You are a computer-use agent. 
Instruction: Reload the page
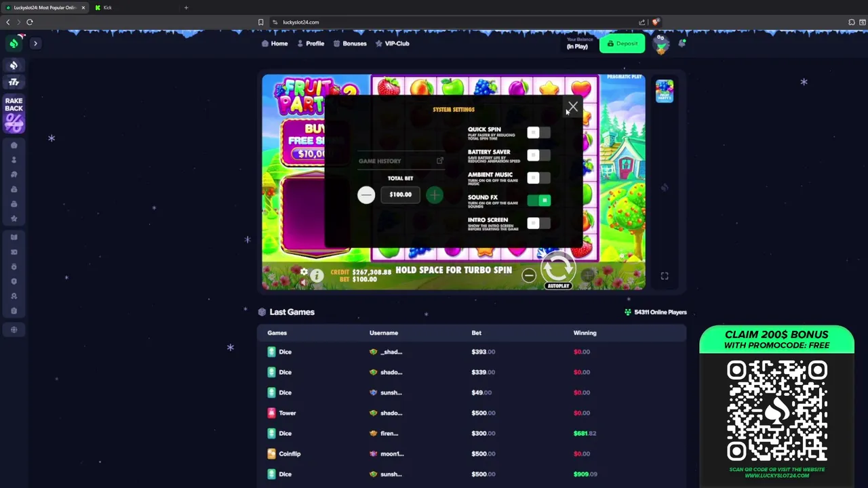pyautogui.click(x=30, y=22)
